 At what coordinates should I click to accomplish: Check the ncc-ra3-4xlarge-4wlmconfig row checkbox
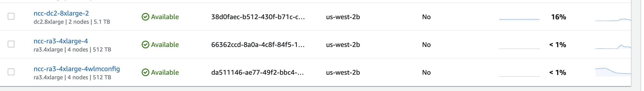(x=11, y=72)
